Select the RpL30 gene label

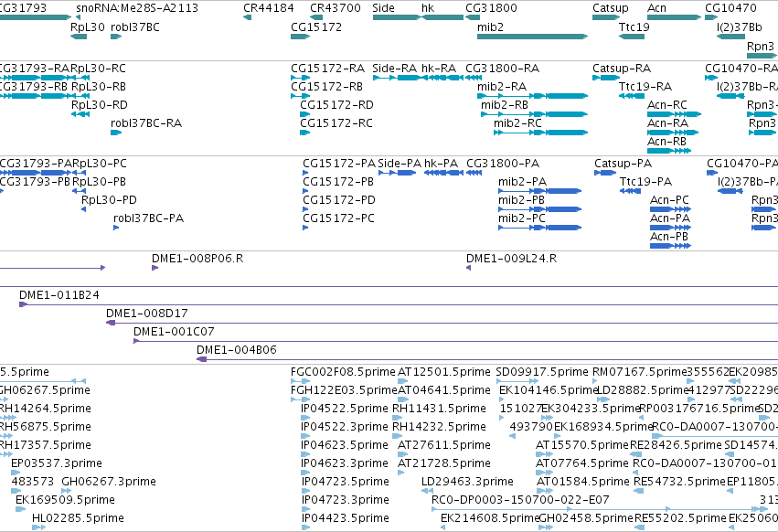click(x=88, y=27)
